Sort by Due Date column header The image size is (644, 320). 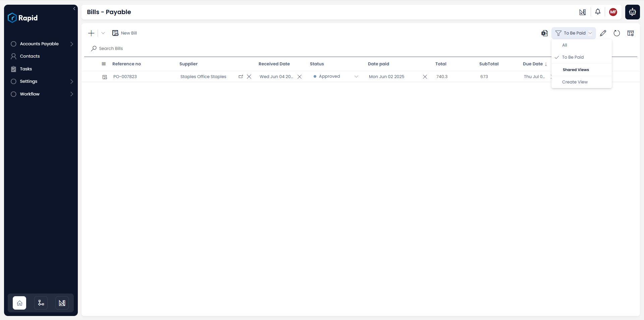coord(533,64)
